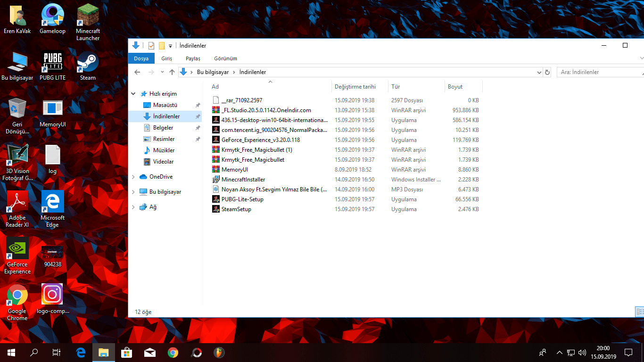Open the Gameloop desktop shortcut
644x362 pixels.
[52, 19]
